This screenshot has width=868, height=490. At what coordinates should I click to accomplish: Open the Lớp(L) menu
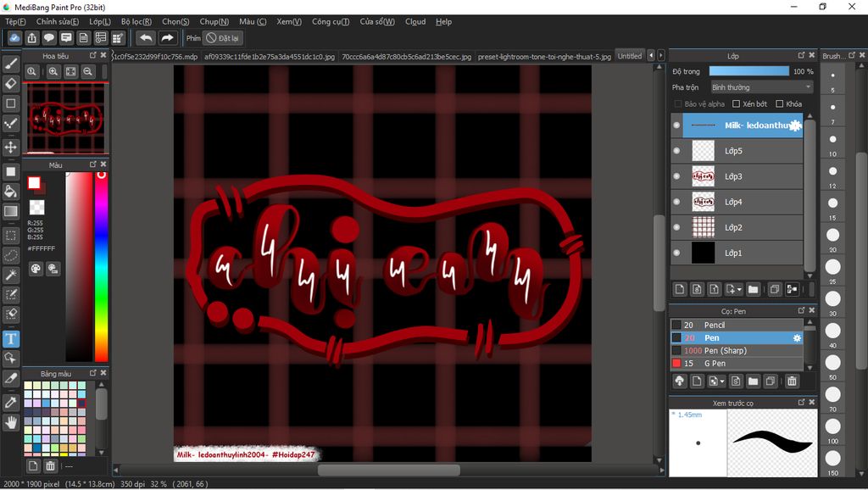(100, 21)
